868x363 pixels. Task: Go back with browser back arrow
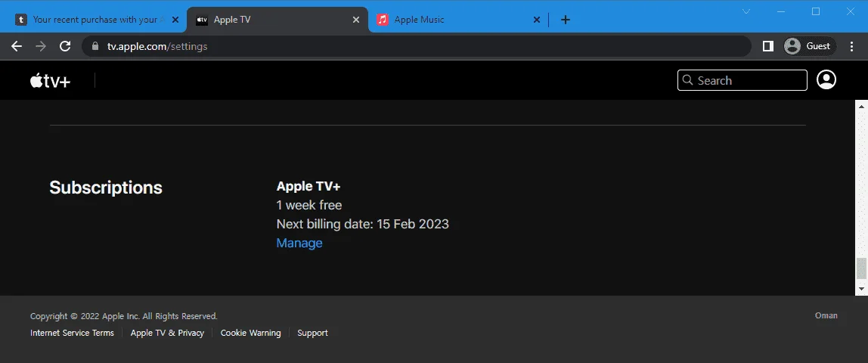[17, 46]
